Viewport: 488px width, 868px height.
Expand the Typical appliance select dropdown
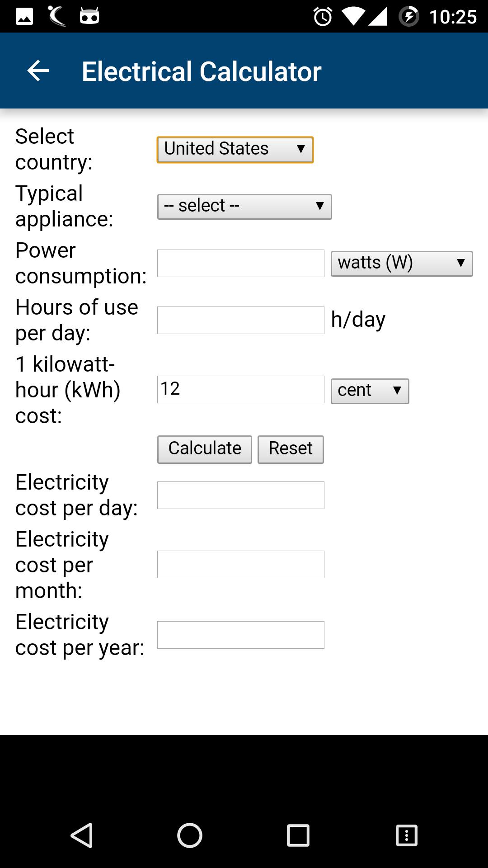click(244, 207)
